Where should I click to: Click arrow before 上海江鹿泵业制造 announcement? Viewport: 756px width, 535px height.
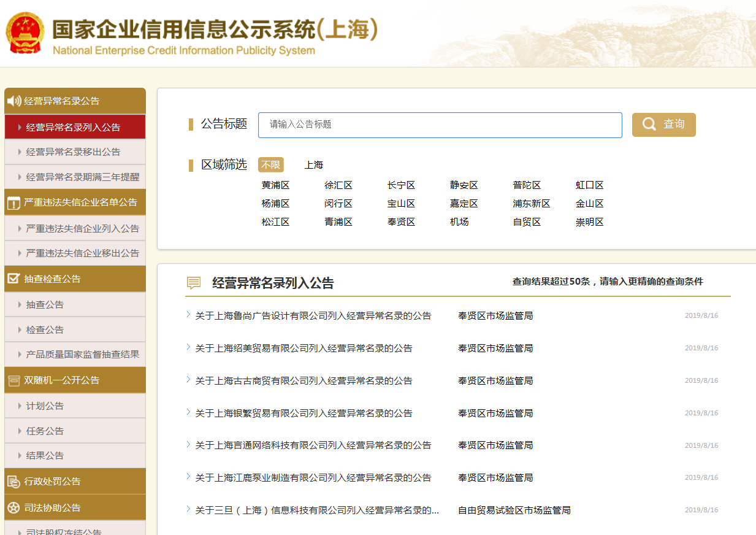(188, 477)
